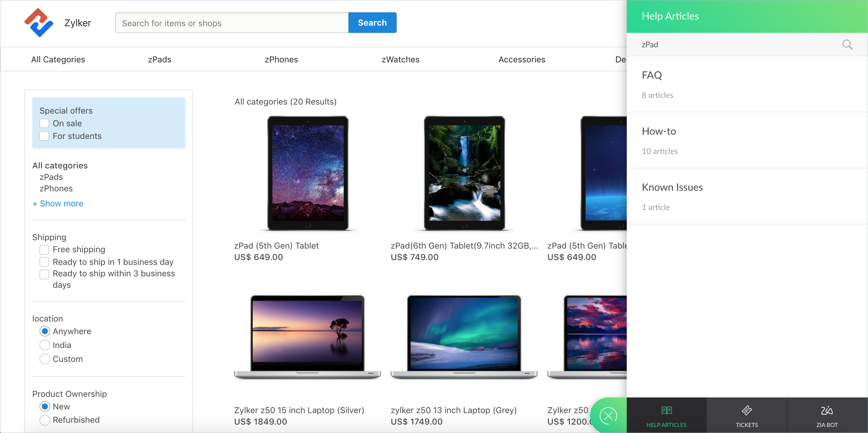Screen dimensions: 868x433
Task: Close the help widget with the X button
Action: 608,416
